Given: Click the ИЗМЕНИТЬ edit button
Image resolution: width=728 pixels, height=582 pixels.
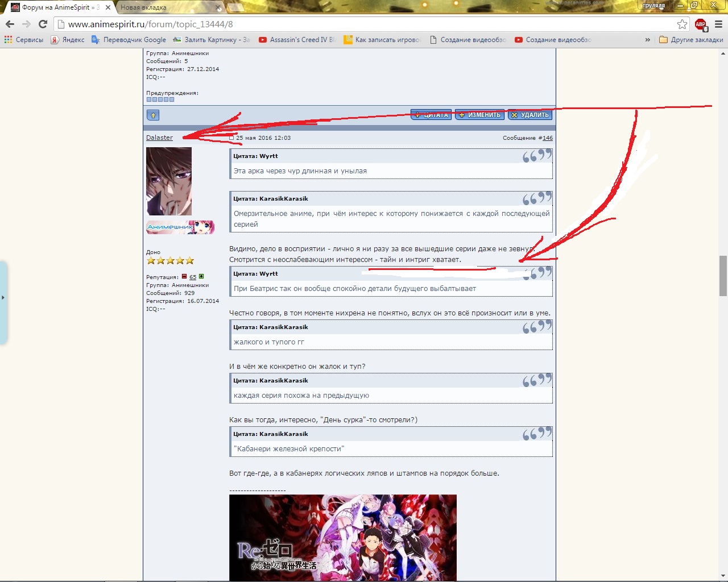Looking at the screenshot, I should pos(479,115).
